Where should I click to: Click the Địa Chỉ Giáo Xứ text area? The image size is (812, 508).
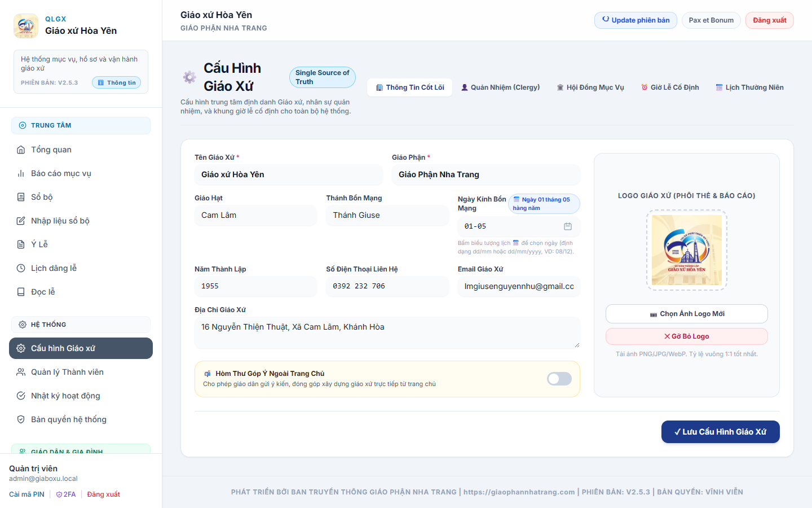click(x=387, y=332)
